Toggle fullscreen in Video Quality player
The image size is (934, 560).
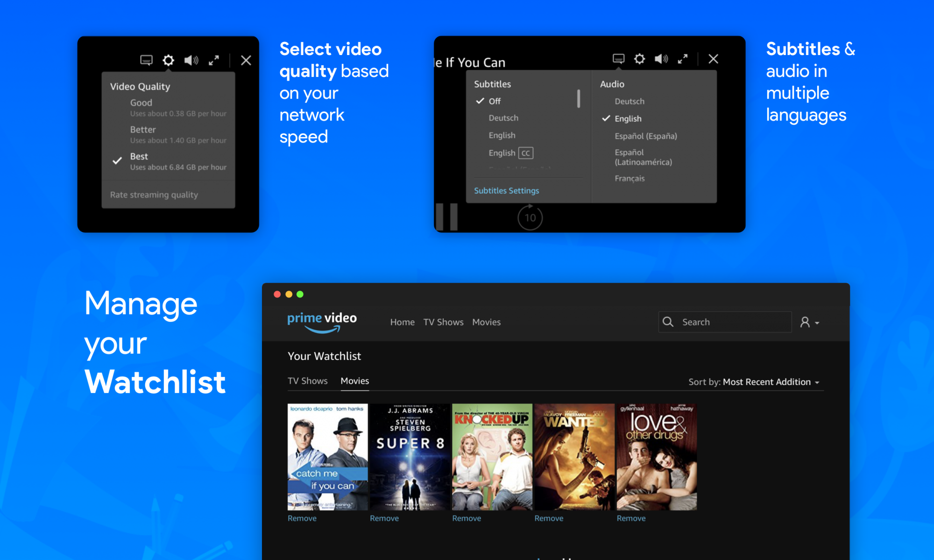click(x=214, y=60)
